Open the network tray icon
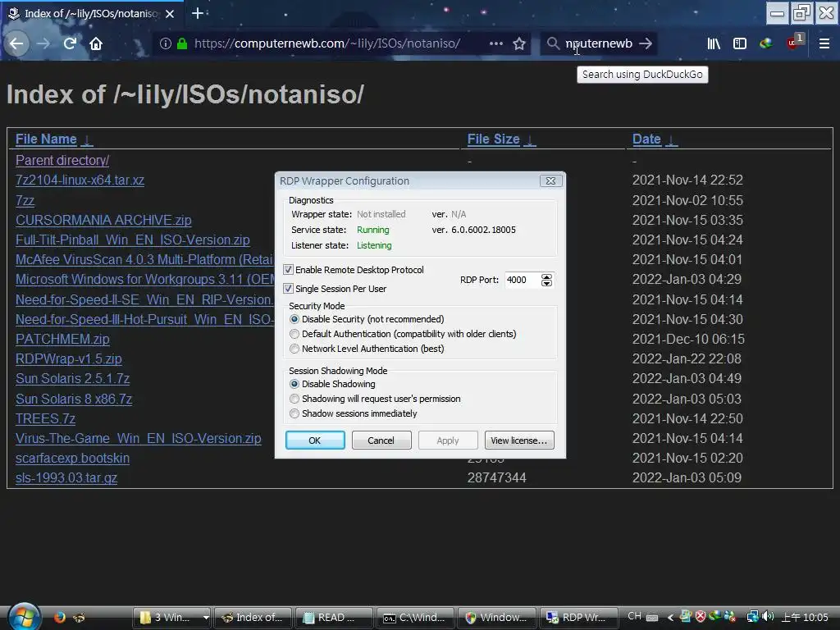 (752, 617)
